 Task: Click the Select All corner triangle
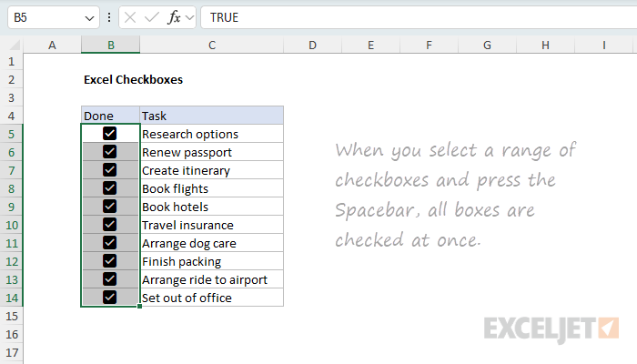[15, 45]
